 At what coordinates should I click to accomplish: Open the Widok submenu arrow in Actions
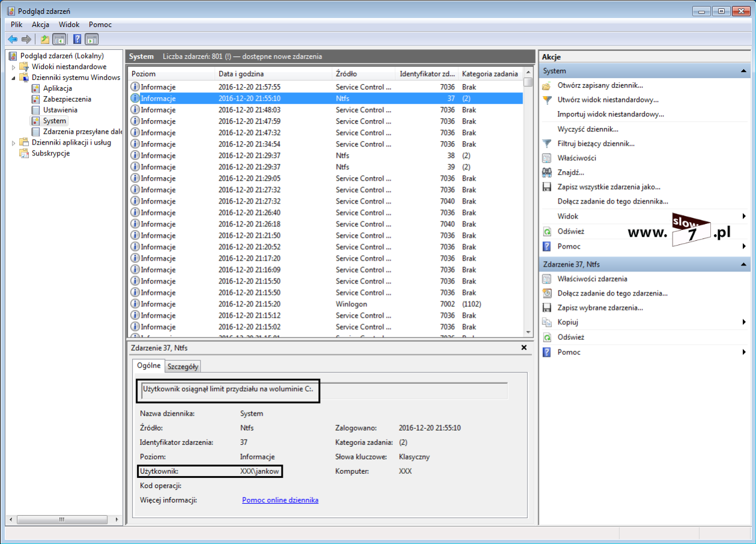coord(744,216)
